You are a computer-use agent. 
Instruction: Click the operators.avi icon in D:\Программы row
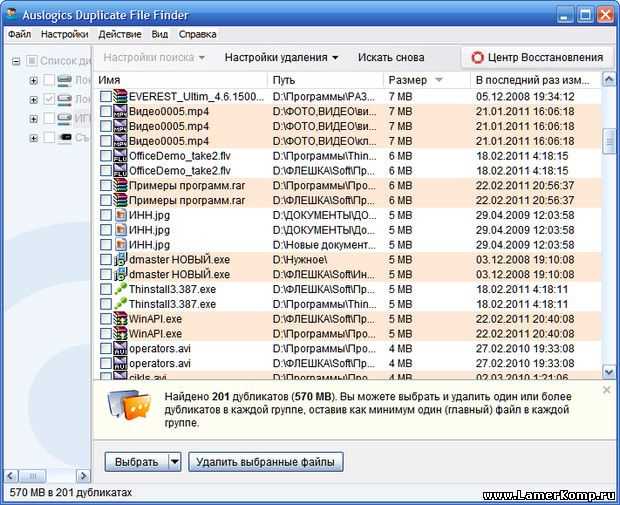(x=120, y=348)
